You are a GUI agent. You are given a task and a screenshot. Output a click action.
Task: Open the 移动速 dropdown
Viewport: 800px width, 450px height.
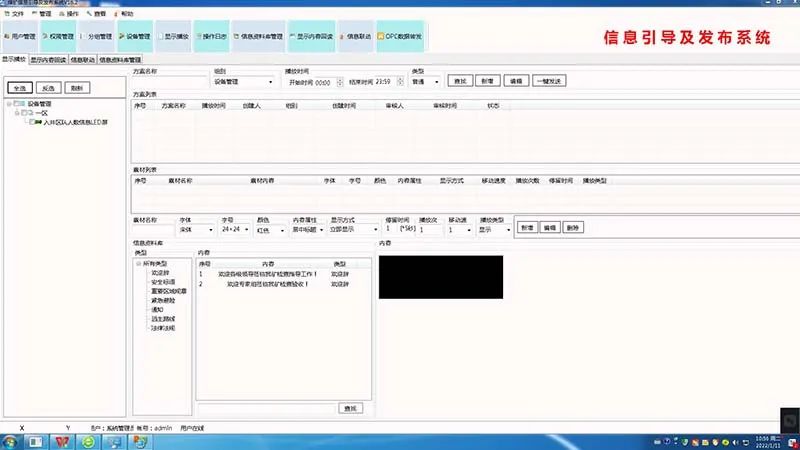point(460,230)
